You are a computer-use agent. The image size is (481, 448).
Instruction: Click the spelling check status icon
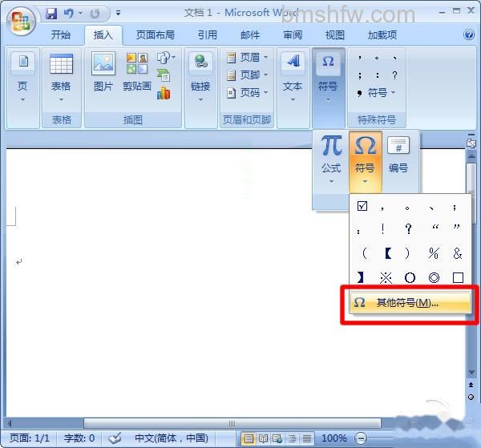coord(115,438)
